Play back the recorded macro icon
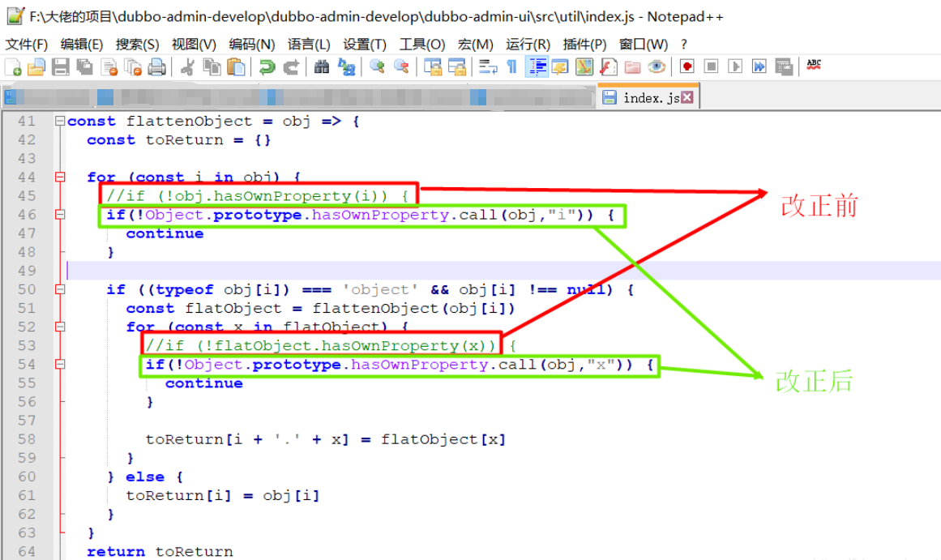The image size is (941, 560). click(735, 66)
